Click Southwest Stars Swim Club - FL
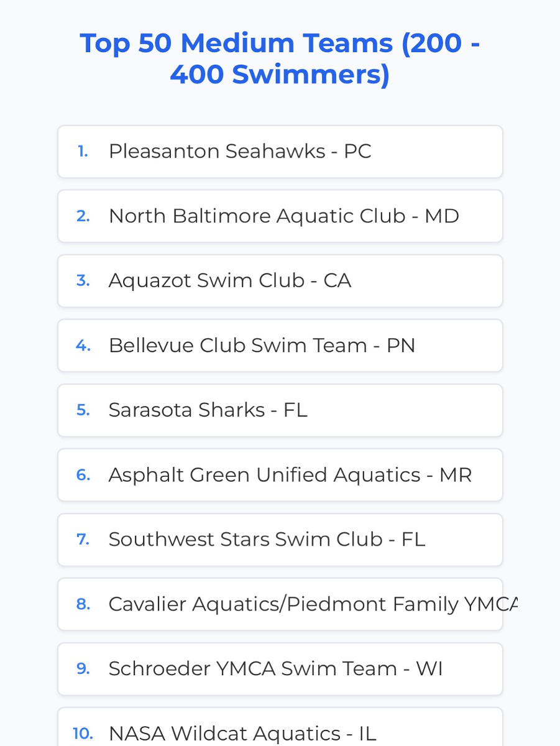This screenshot has width=560, height=746. coord(267,540)
